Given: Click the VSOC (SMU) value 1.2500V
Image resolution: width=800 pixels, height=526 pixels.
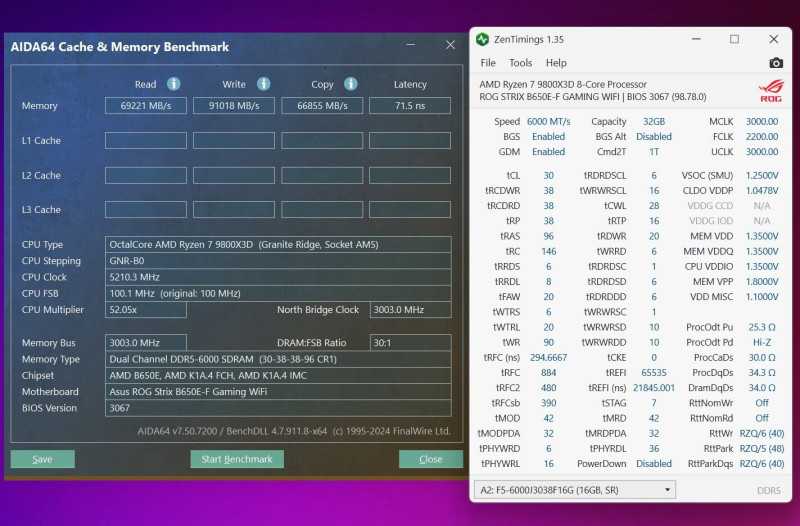Looking at the screenshot, I should [x=762, y=176].
